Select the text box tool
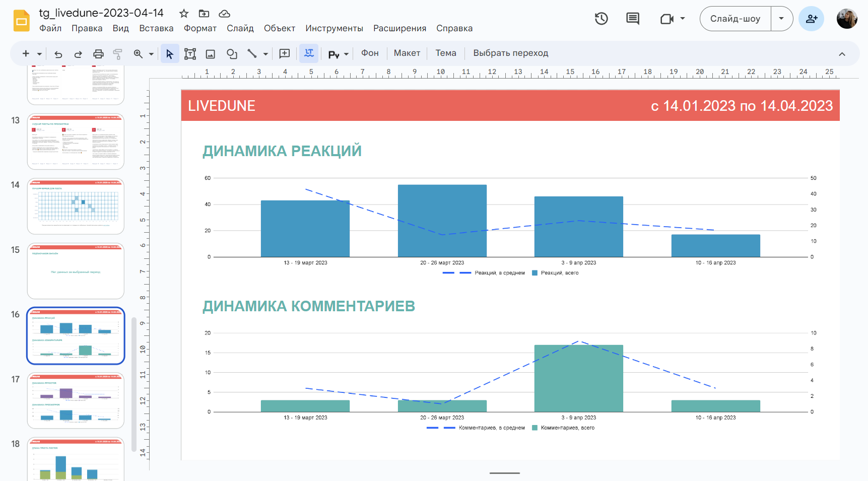The width and height of the screenshot is (868, 481). 190,53
